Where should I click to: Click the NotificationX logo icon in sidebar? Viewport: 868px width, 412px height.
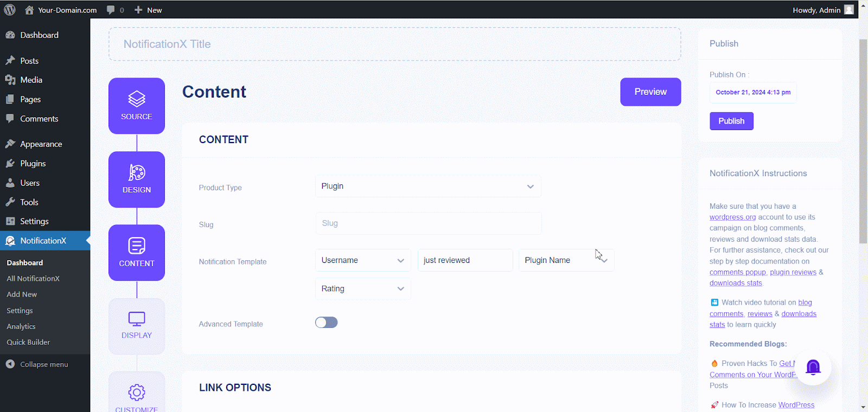(x=10, y=241)
